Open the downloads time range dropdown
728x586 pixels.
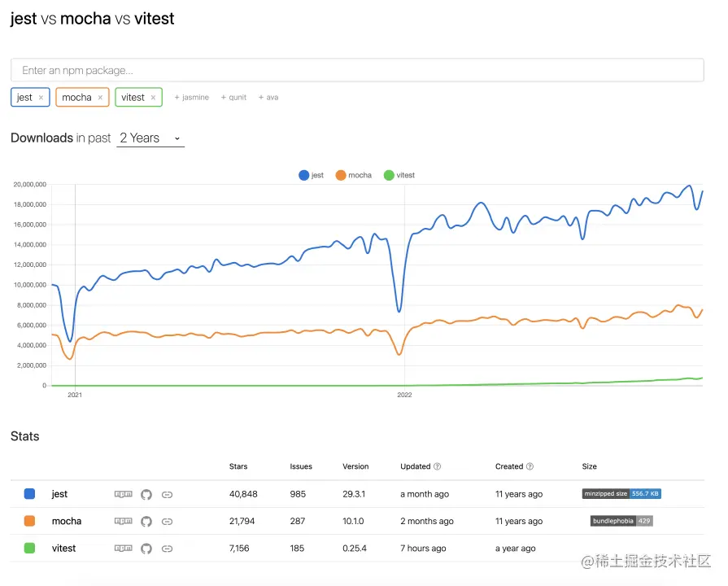point(150,138)
